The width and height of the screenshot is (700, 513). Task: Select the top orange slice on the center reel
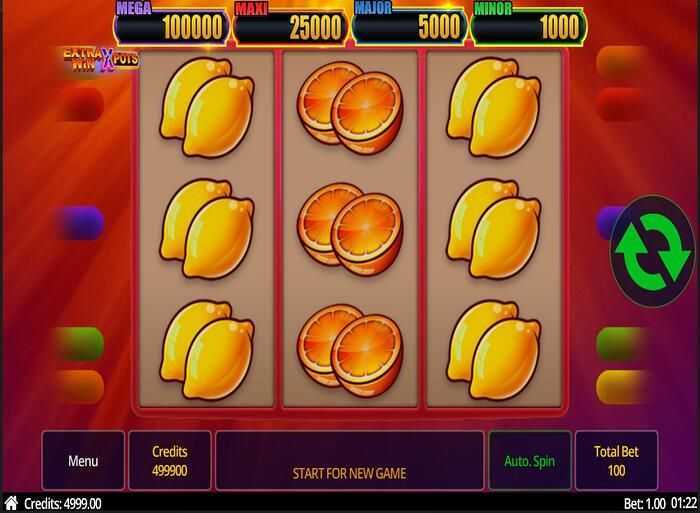coord(350,108)
